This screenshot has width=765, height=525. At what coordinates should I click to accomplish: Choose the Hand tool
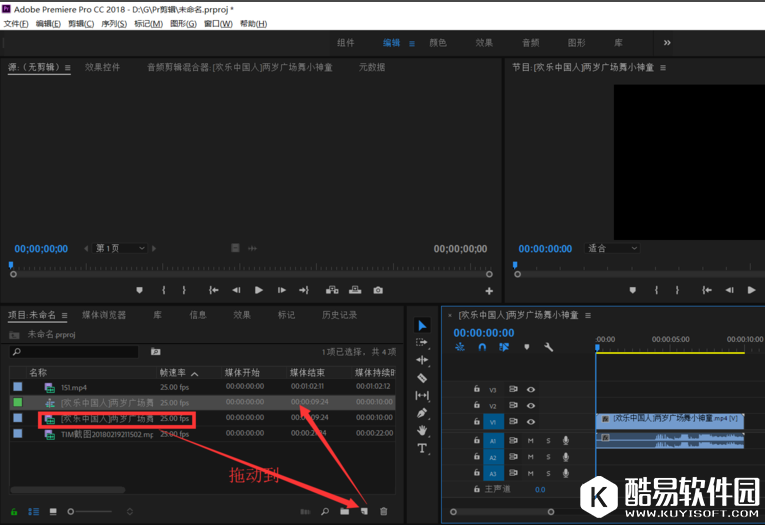pos(422,431)
